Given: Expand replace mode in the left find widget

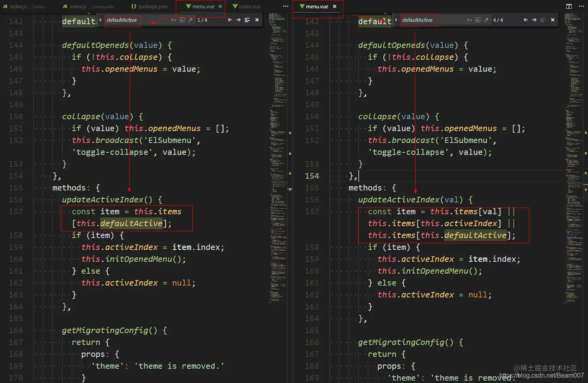Looking at the screenshot, I should 101,20.
